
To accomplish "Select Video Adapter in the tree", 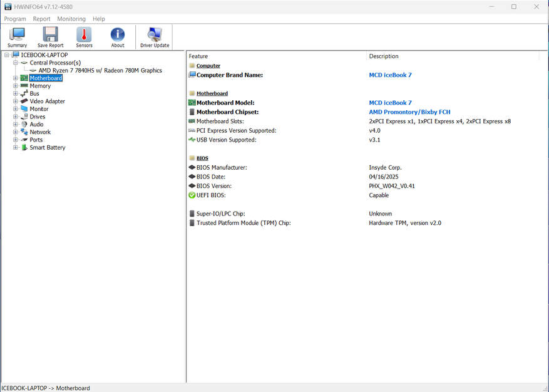I will click(47, 101).
